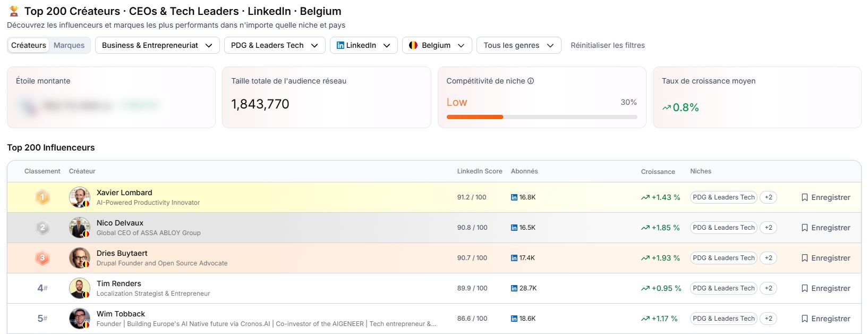The width and height of the screenshot is (868, 334).
Task: Switch to the Créateurs view
Action: 29,45
